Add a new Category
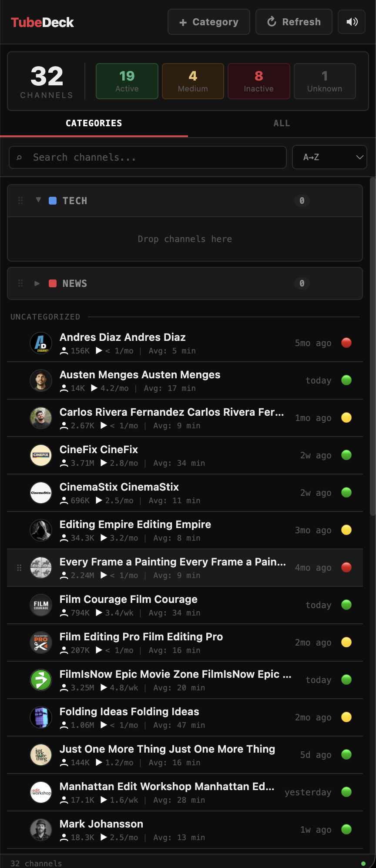 [x=209, y=22]
